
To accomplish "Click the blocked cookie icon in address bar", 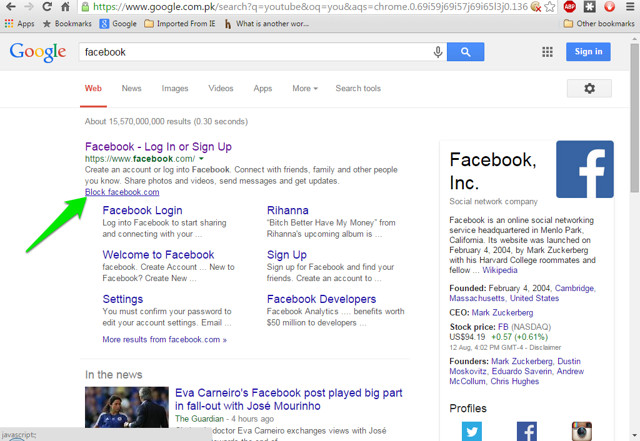I will [536, 7].
